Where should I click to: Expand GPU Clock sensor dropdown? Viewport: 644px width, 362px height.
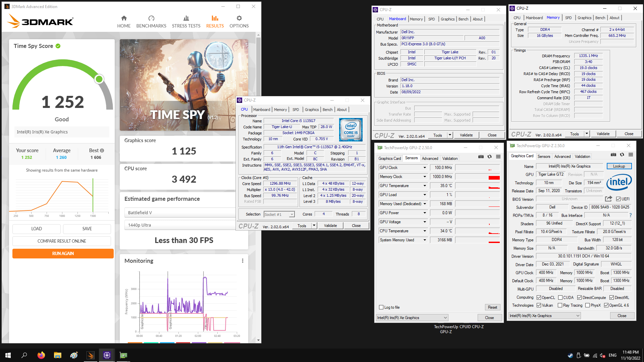pos(425,168)
